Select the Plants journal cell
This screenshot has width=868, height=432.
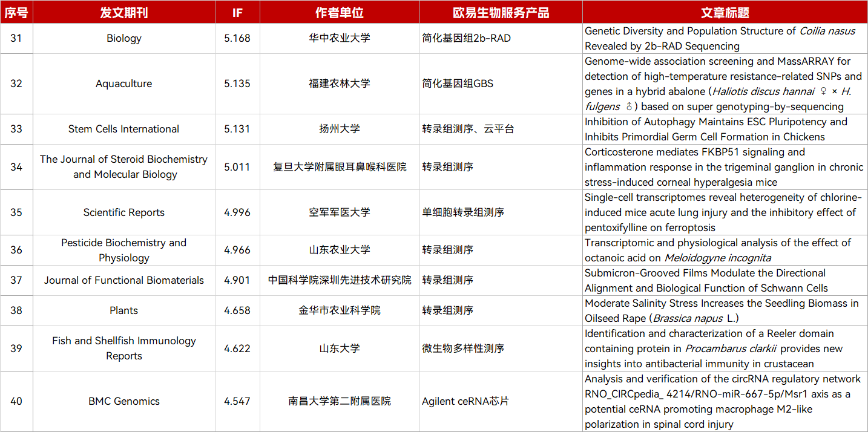click(x=124, y=311)
